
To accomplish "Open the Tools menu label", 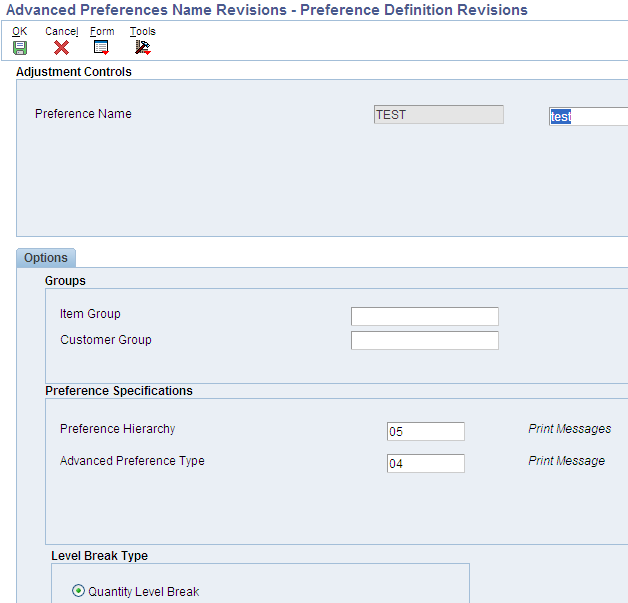I will 143,31.
